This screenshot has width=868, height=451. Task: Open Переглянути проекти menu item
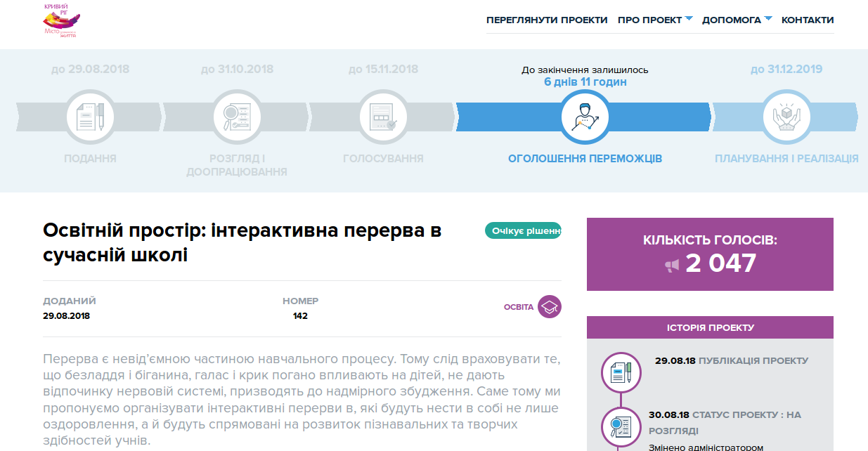547,20
